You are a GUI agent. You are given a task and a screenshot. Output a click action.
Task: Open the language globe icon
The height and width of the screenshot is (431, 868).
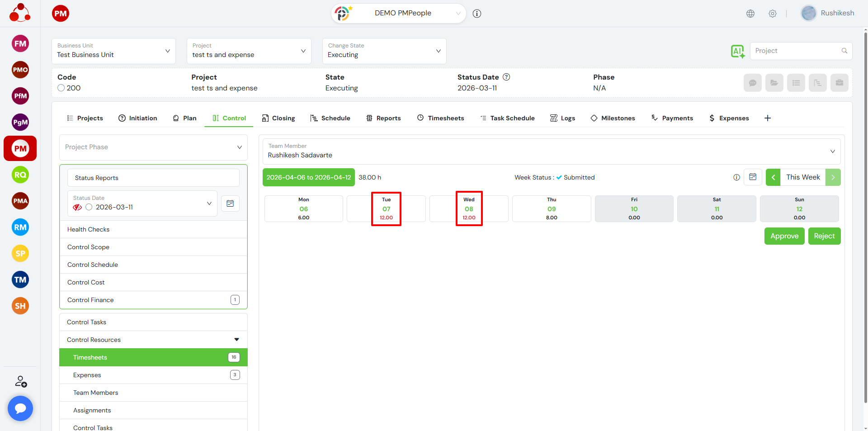750,14
